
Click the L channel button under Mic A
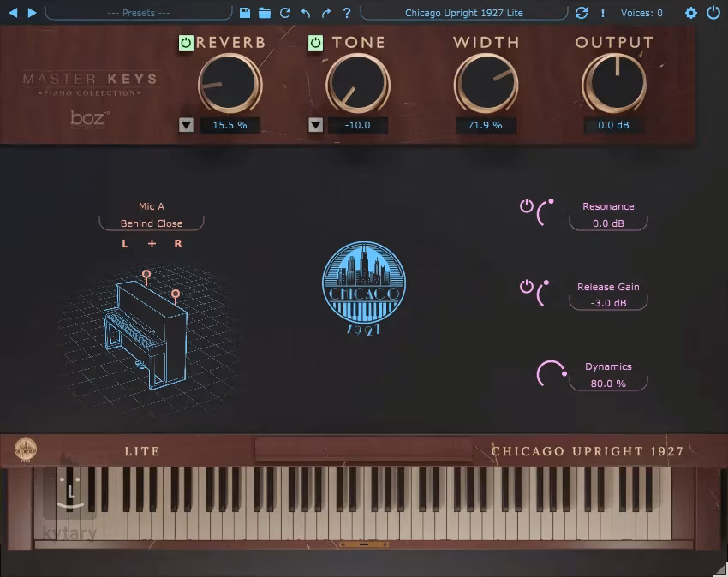(125, 244)
